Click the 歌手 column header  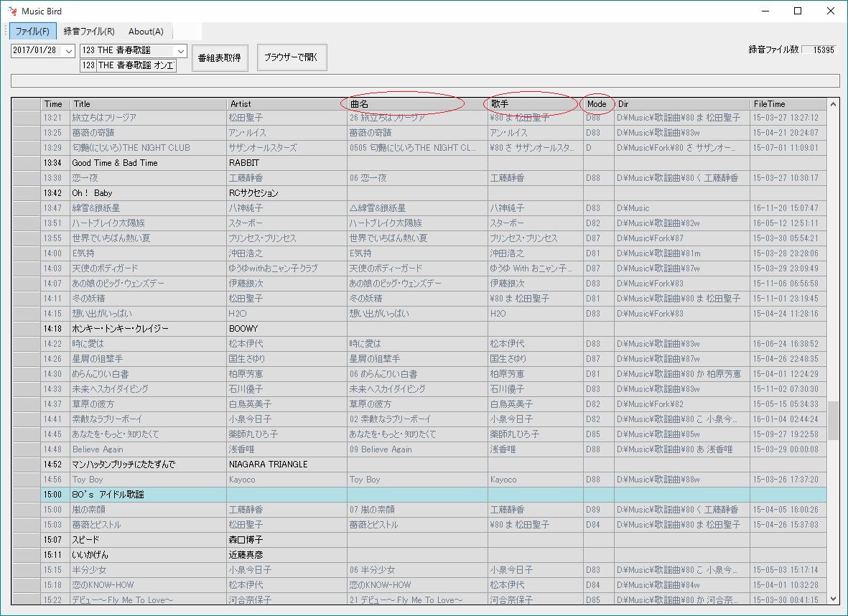tap(535, 104)
